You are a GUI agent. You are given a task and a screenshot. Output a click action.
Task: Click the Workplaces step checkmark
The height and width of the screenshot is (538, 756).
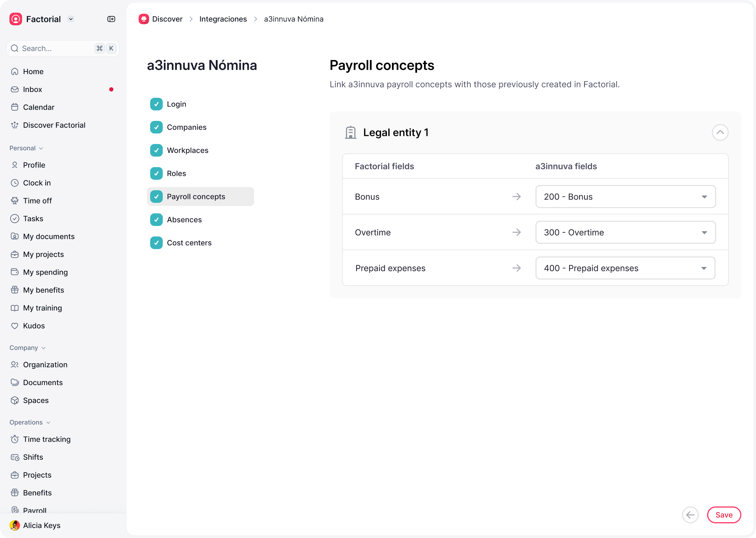click(156, 150)
